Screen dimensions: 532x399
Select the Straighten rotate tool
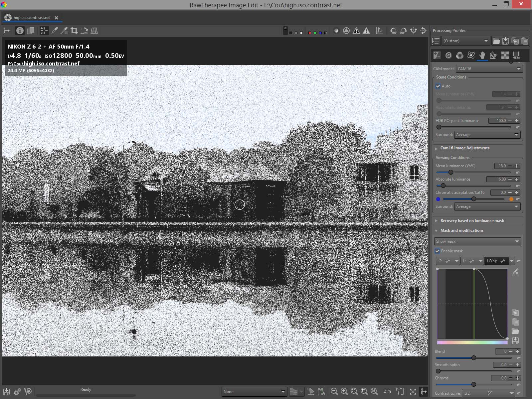[x=84, y=31]
